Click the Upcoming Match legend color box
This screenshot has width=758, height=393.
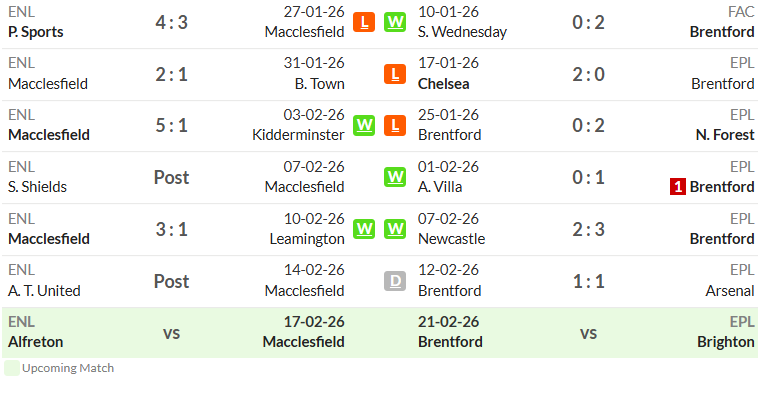coord(12,368)
